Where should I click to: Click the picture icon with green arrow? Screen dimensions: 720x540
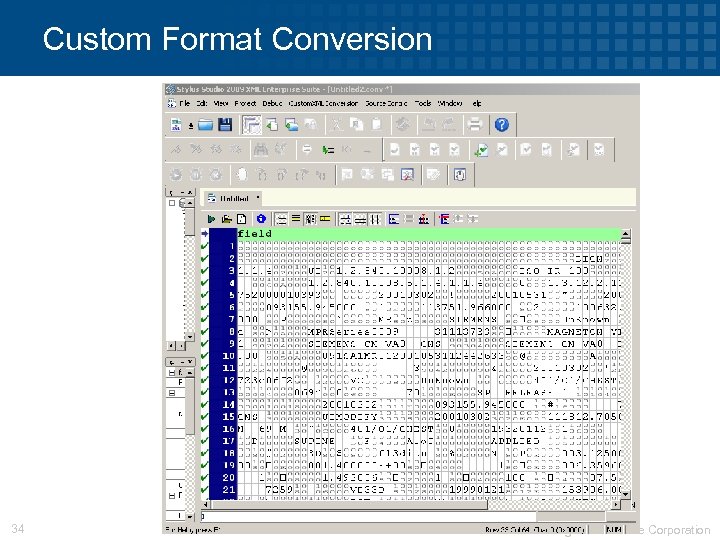pyautogui.click(x=291, y=124)
